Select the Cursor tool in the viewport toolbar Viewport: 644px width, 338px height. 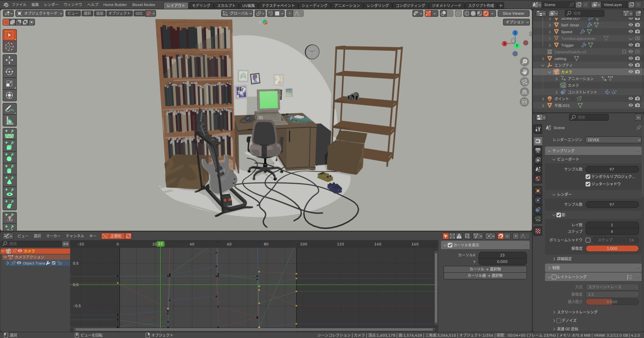(9, 47)
